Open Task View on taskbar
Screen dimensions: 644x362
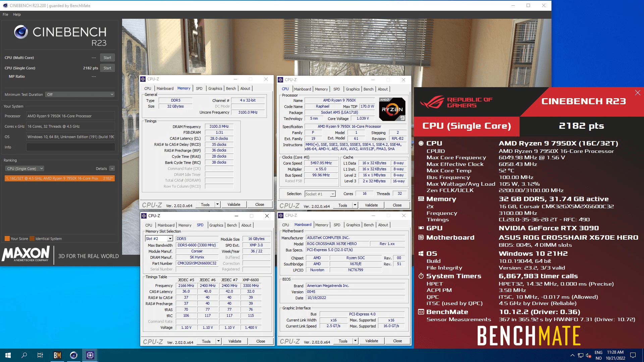pos(40,355)
